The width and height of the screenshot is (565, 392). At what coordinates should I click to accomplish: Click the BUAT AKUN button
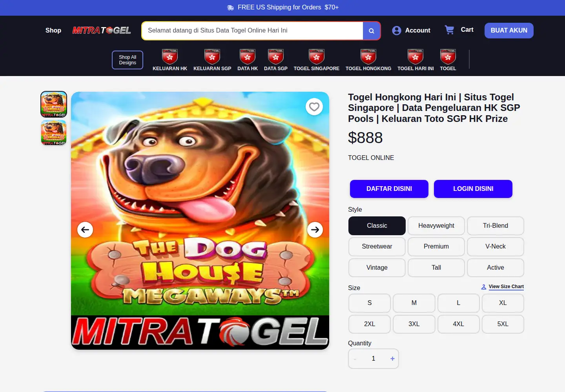[x=509, y=31]
